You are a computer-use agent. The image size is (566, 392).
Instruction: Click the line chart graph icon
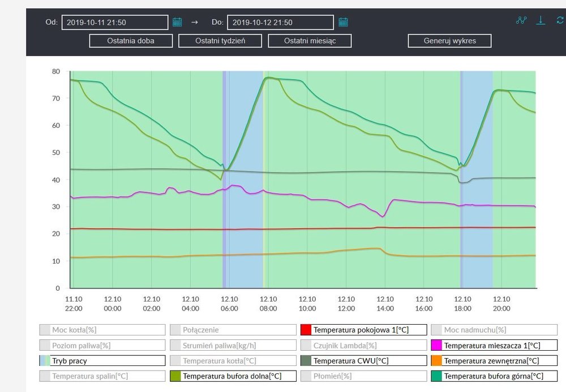click(x=521, y=20)
